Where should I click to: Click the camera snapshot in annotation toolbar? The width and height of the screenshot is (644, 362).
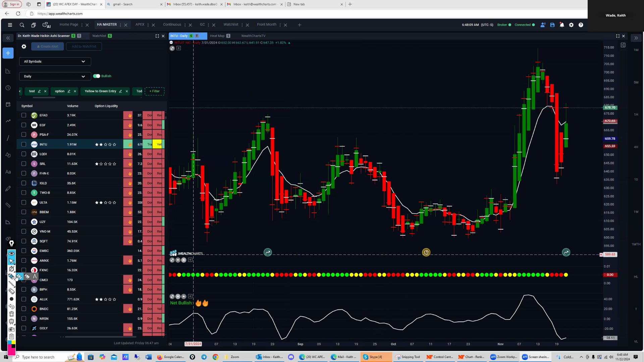click(x=11, y=329)
